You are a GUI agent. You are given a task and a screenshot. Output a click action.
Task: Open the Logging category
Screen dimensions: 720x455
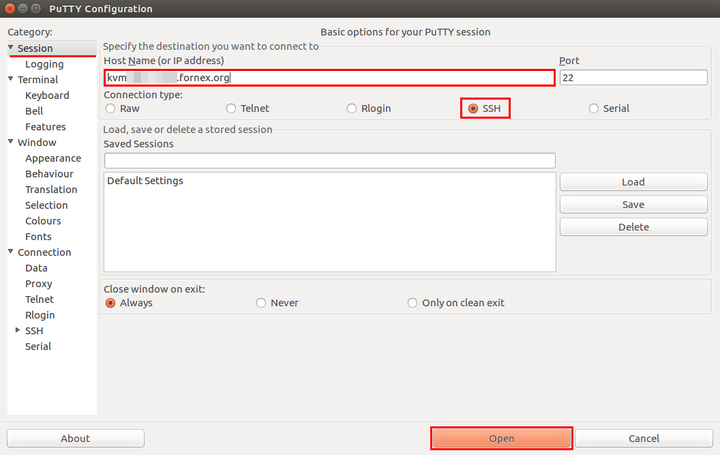click(x=45, y=64)
